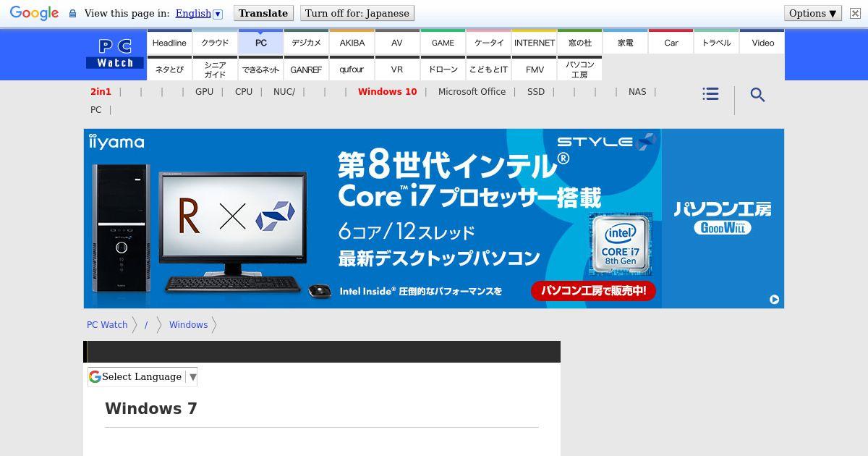
Task: Open the Video tab
Action: [762, 43]
